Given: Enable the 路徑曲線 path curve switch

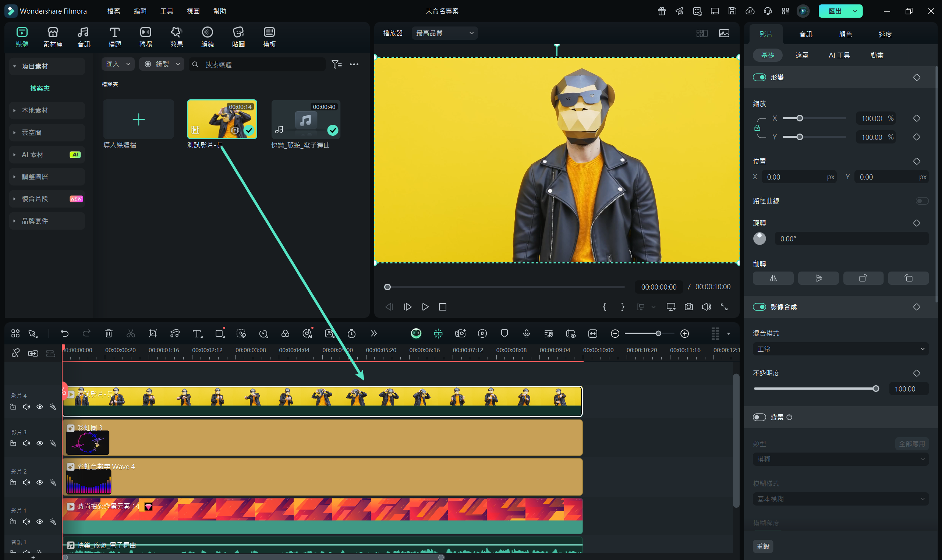Looking at the screenshot, I should coord(922,201).
